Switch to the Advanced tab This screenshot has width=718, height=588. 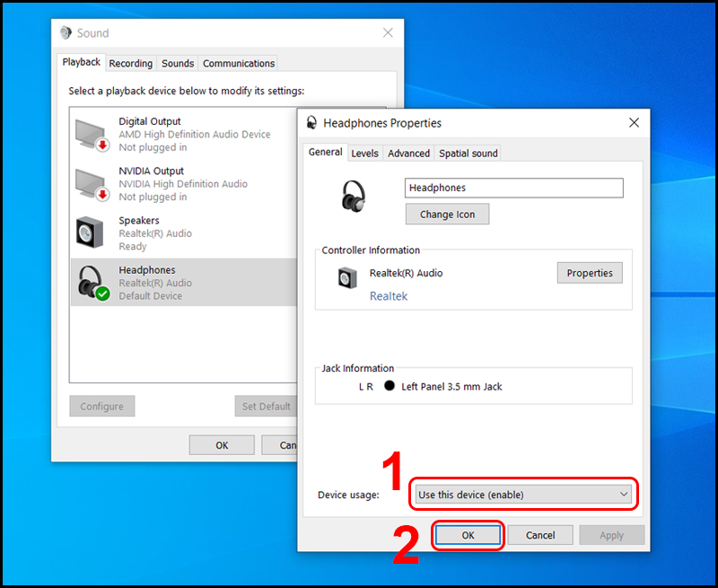tap(408, 153)
